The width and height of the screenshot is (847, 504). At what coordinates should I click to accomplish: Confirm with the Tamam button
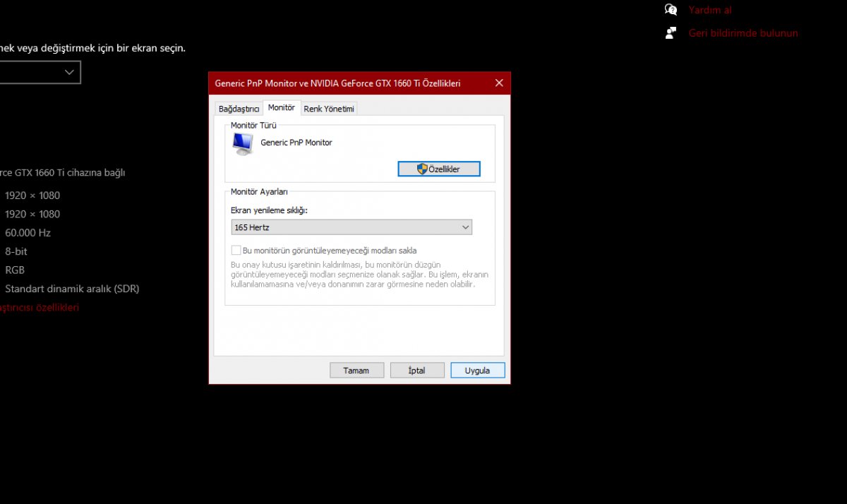tap(357, 371)
